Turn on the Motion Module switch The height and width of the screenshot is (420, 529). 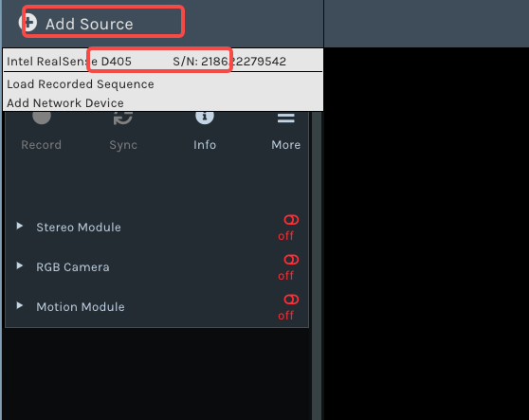291,300
